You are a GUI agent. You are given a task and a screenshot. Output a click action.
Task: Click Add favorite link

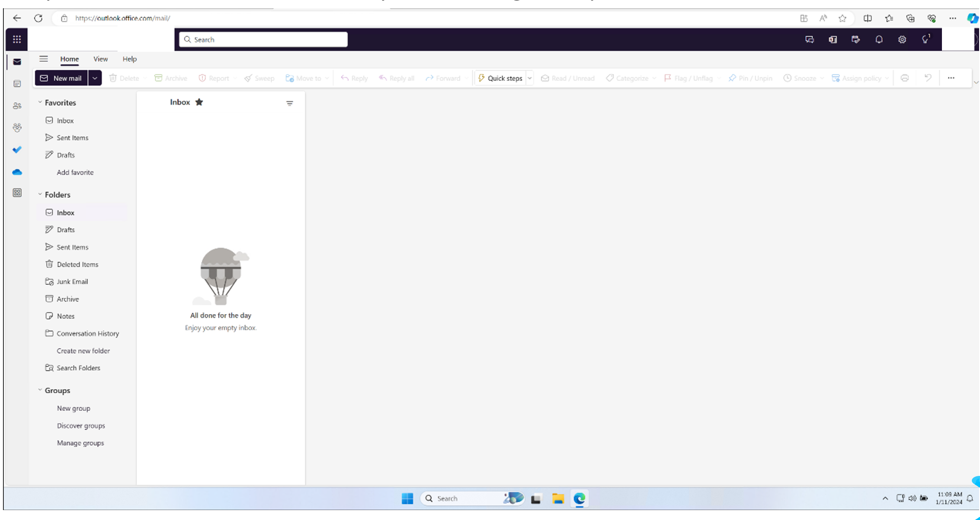(x=75, y=172)
